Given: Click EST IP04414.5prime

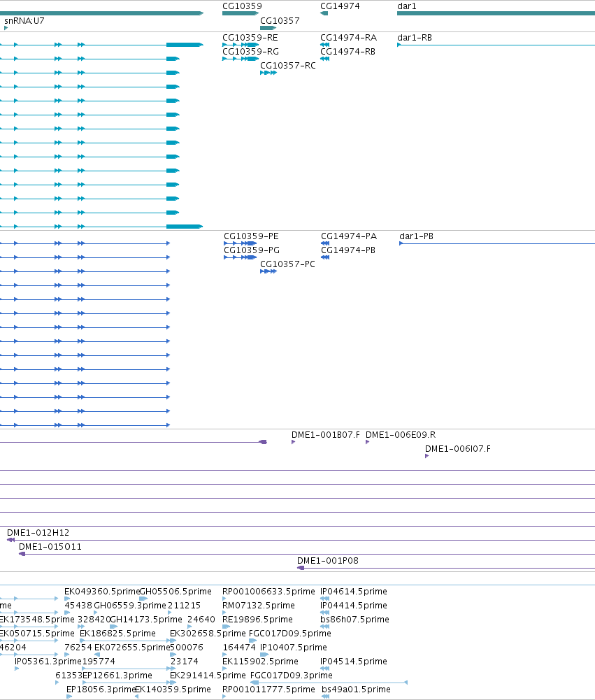Looking at the screenshot, I should 354,606.
